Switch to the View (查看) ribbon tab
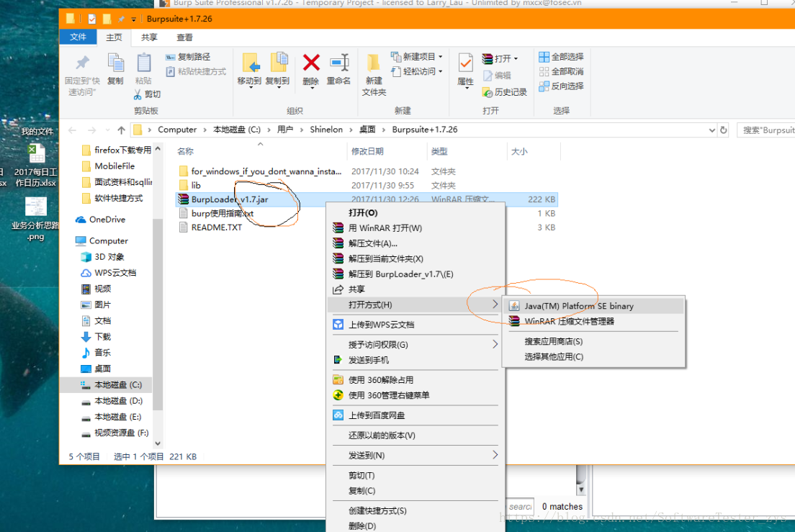The width and height of the screenshot is (795, 532). click(184, 37)
